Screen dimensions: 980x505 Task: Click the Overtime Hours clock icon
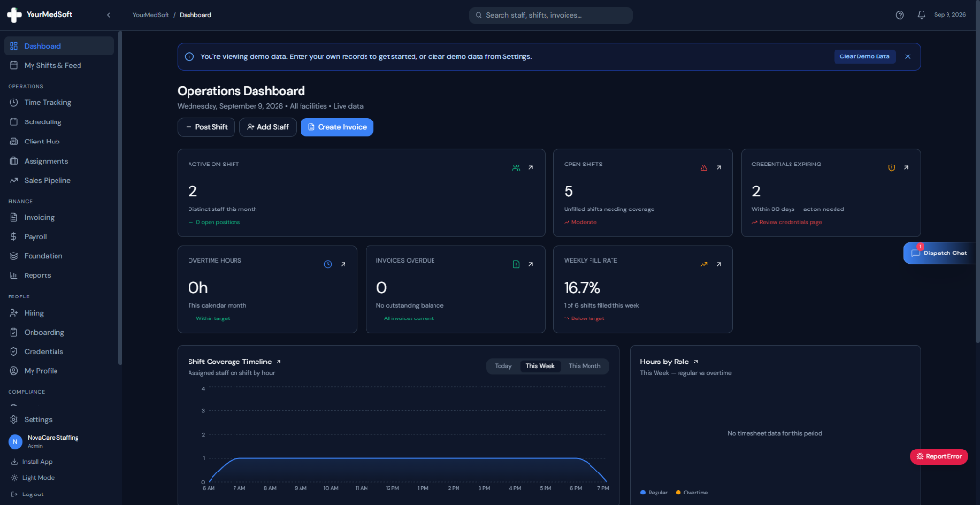tap(328, 264)
